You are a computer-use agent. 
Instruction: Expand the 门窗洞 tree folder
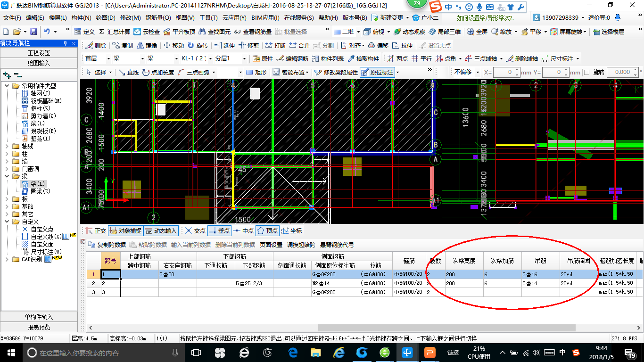[x=8, y=169]
